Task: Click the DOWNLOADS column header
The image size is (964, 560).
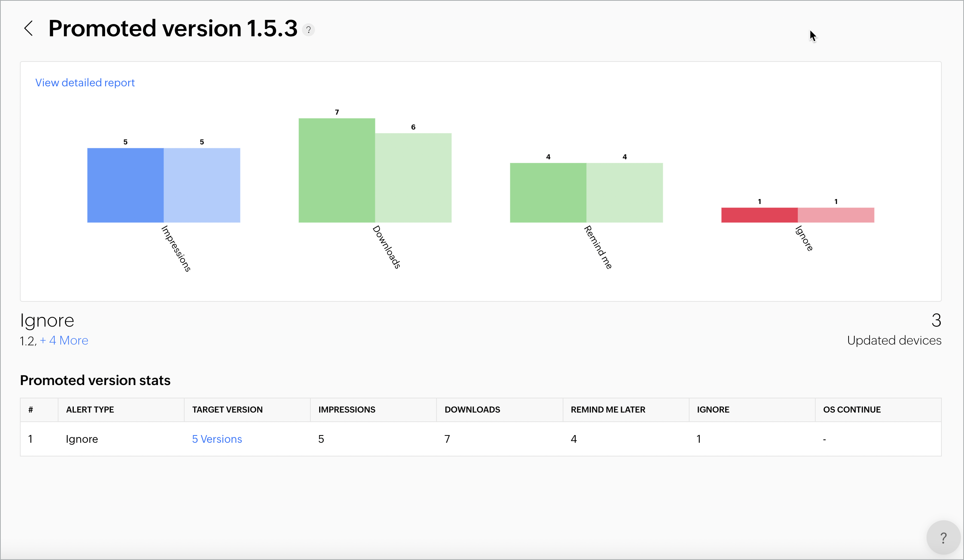Action: tap(472, 409)
